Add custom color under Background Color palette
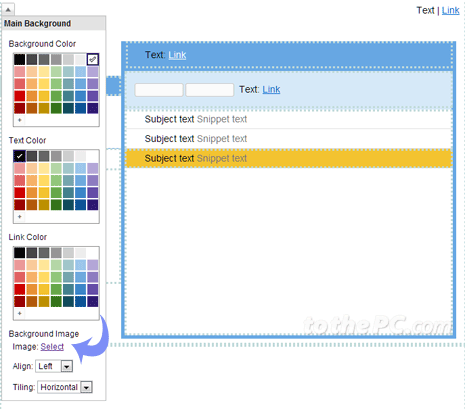The image size is (465, 409). click(x=20, y=120)
